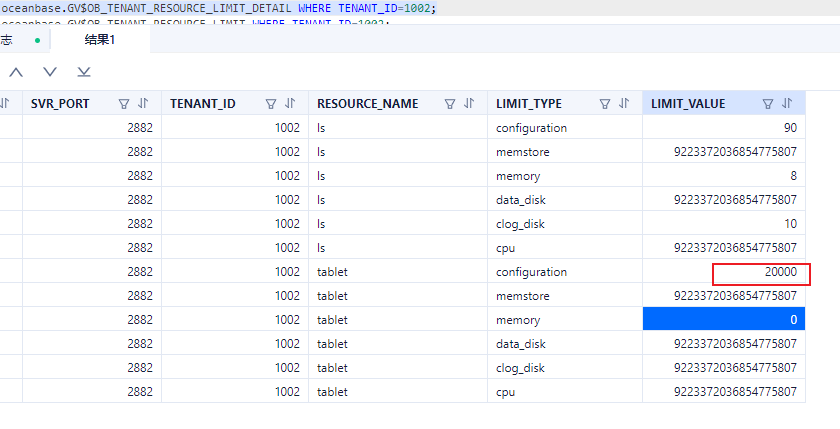The height and width of the screenshot is (429, 840).
Task: Jump to last row of results
Action: [x=84, y=72]
